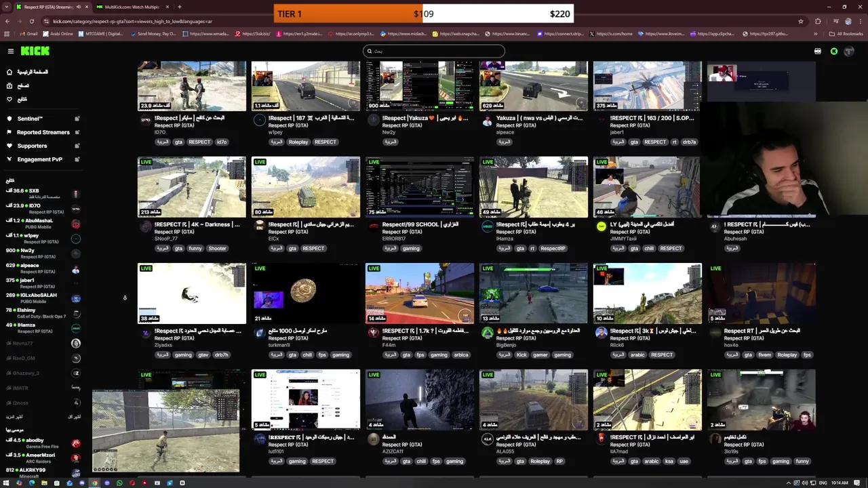Click 'RESPECTRP' tag under IHamza stream
Screen dimensions: 868x488
(553, 248)
